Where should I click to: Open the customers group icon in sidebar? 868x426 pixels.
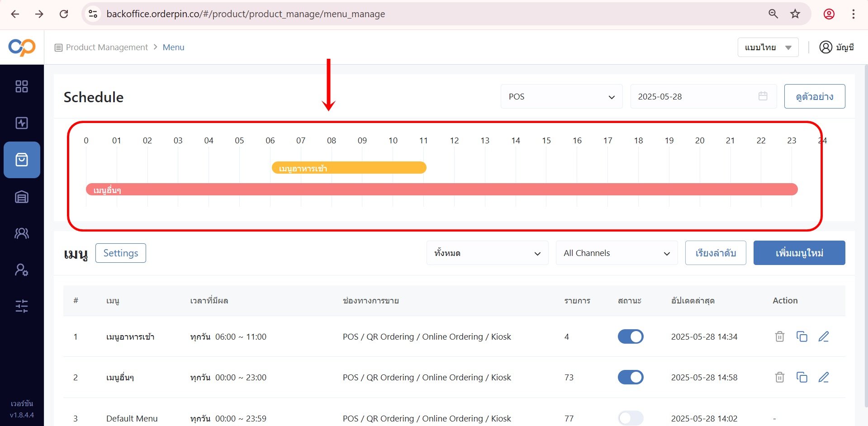[22, 233]
